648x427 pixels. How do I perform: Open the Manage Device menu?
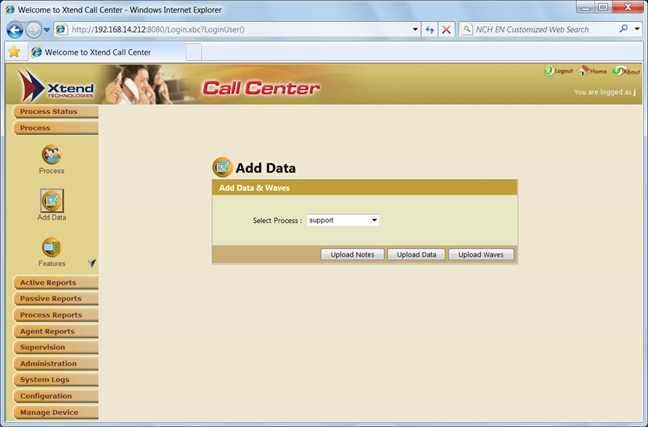point(55,413)
